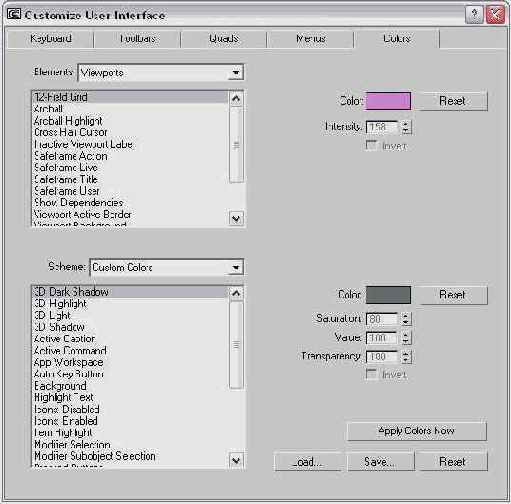Select 'Viewport Active Border' list item

click(130, 214)
